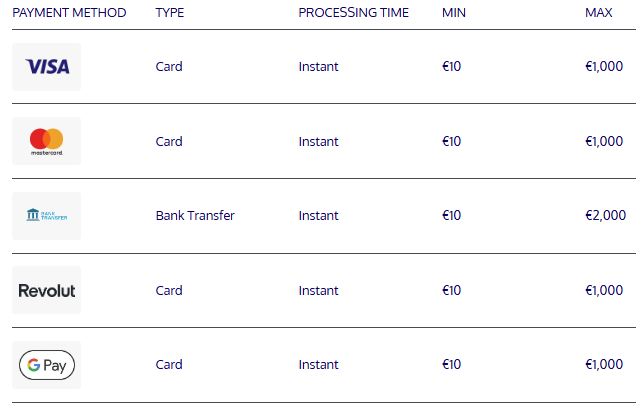Click the Bank Transfer type text
The height and width of the screenshot is (406, 636).
[195, 215]
